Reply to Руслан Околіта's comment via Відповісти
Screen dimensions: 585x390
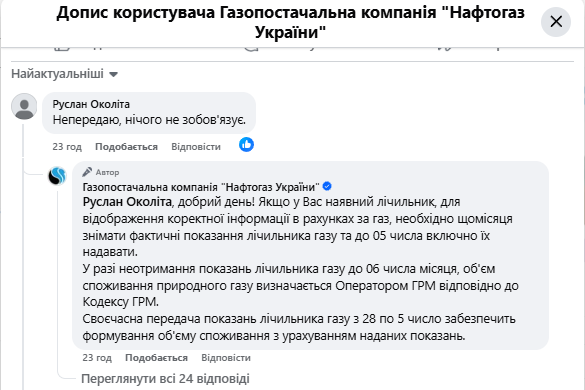(196, 147)
